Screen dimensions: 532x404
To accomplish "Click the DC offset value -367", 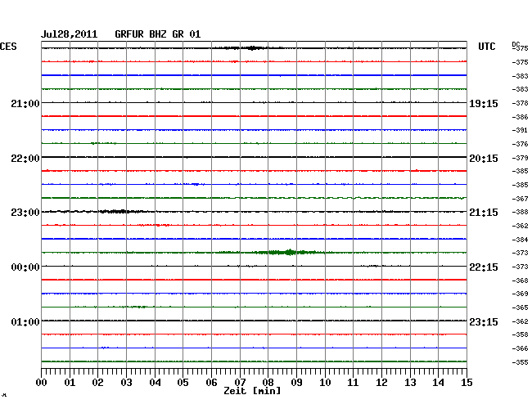I will (520, 199).
